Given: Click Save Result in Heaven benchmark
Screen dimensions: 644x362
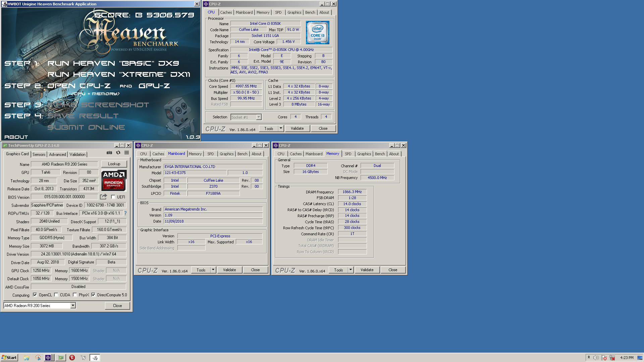Looking at the screenshot, I should click(x=83, y=116).
